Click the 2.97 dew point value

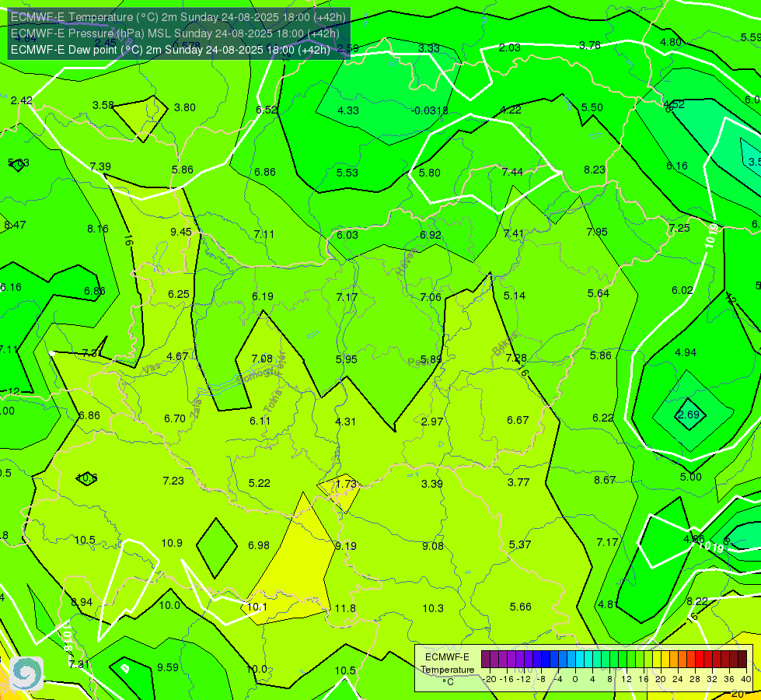432,421
